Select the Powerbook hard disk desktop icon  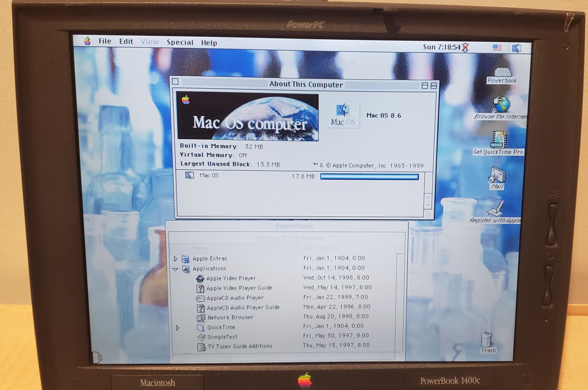click(502, 76)
